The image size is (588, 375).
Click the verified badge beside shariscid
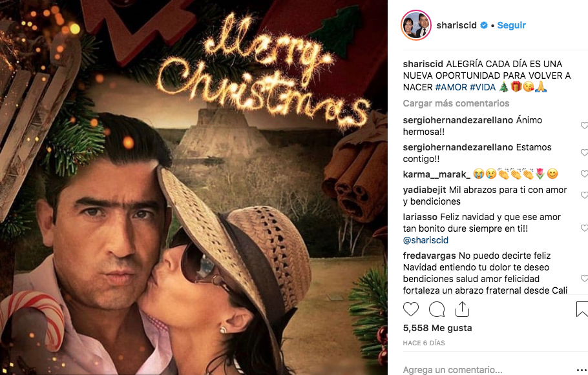click(484, 25)
